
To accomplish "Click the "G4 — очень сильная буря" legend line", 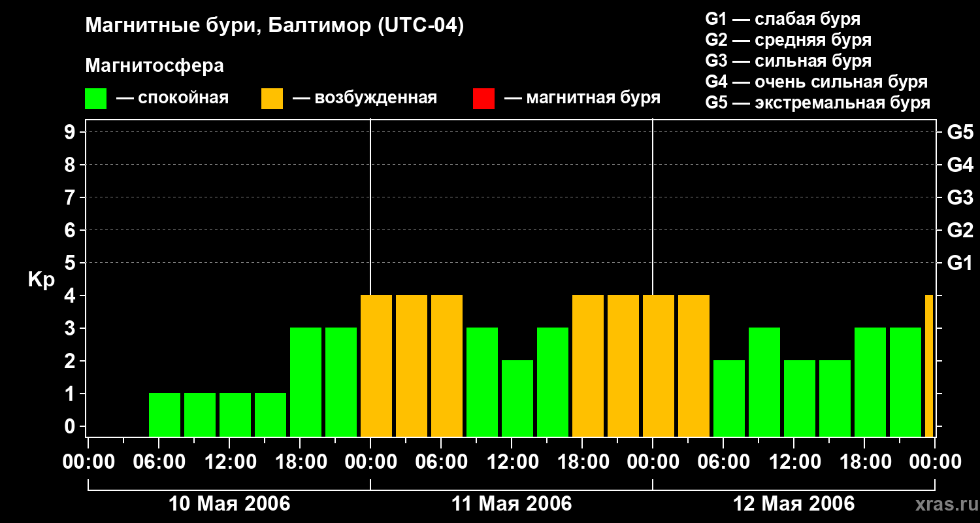I will pyautogui.click(x=817, y=82).
